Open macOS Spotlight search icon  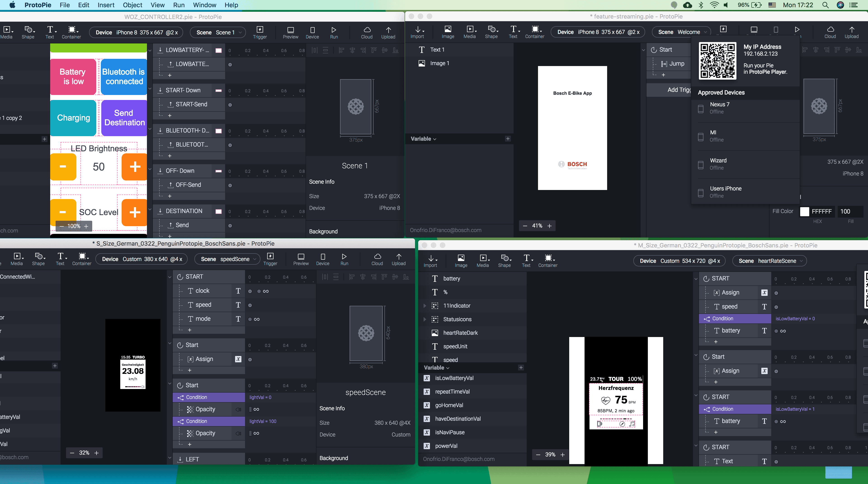pos(825,5)
